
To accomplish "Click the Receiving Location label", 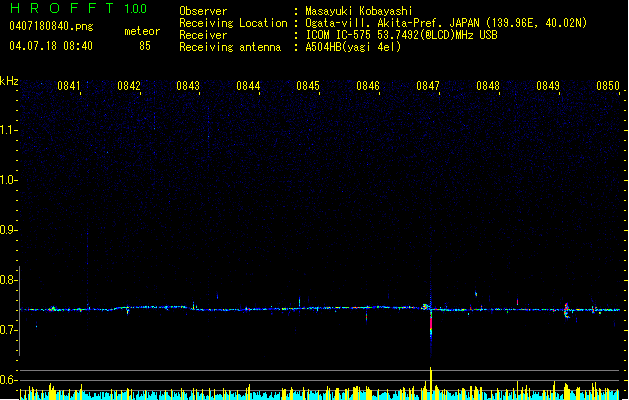I will (x=233, y=23).
